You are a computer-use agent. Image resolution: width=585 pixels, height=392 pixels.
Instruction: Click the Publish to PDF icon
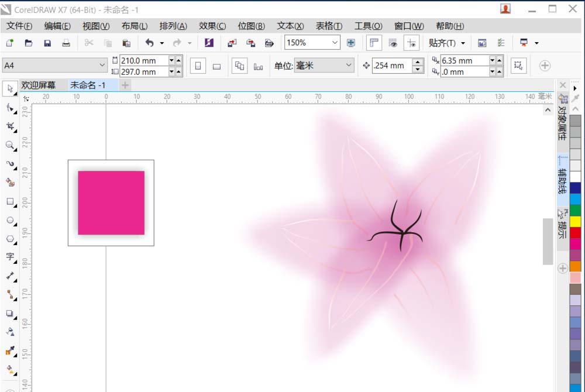[x=269, y=43]
